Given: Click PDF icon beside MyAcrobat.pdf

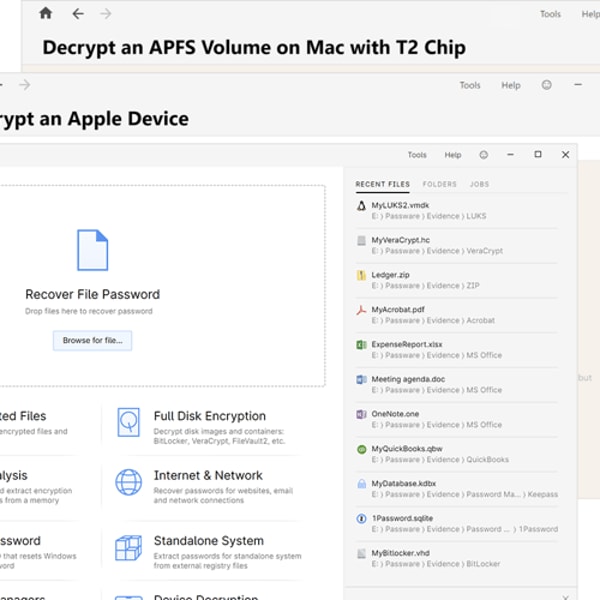Looking at the screenshot, I should pos(361,310).
